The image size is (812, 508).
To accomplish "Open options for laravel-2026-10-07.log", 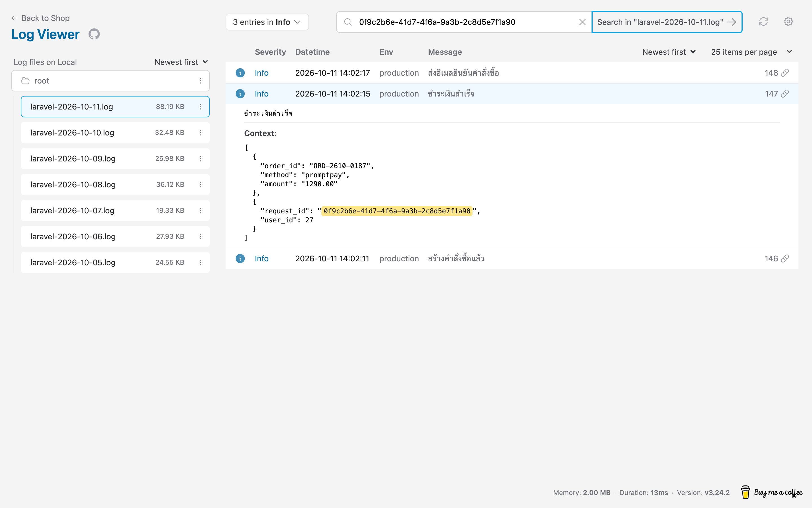I will coord(201,210).
